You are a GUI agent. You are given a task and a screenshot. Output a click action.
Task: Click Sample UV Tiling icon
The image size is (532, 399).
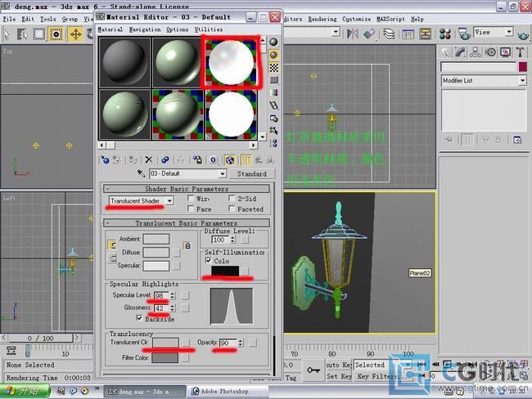[274, 80]
